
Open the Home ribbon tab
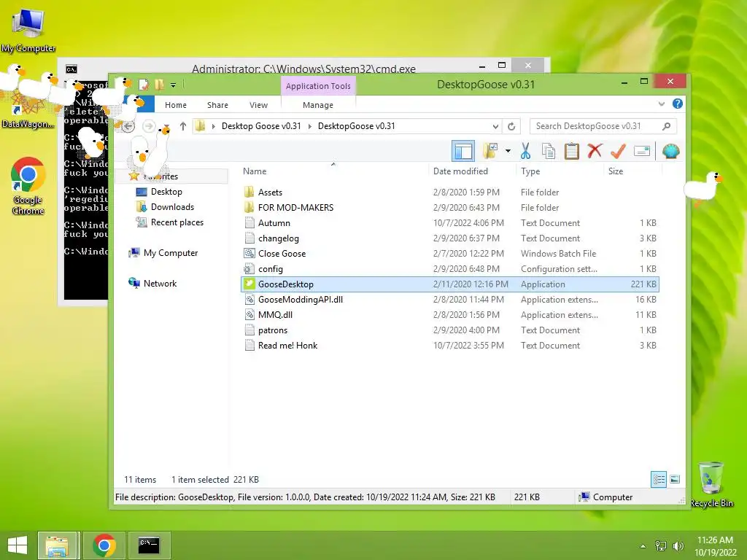pos(176,105)
